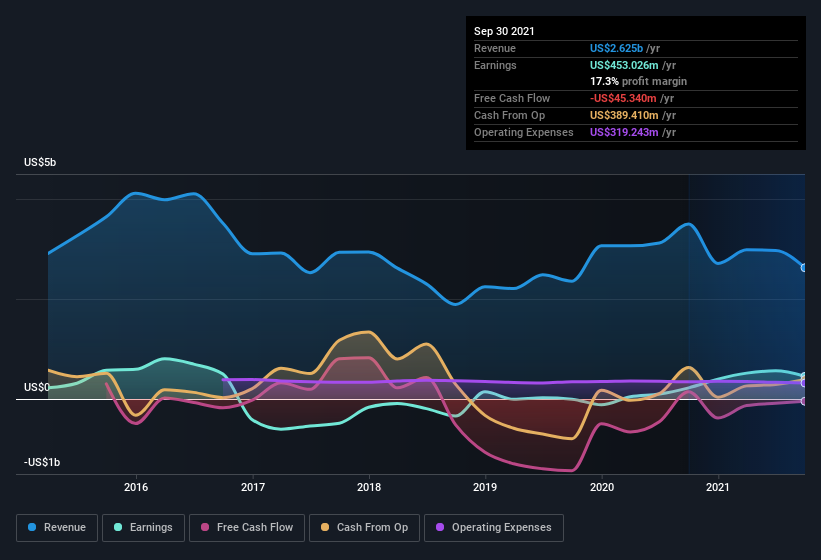Click the Free Cash Flow endpoint marker
This screenshot has height=560, width=821.
click(804, 401)
